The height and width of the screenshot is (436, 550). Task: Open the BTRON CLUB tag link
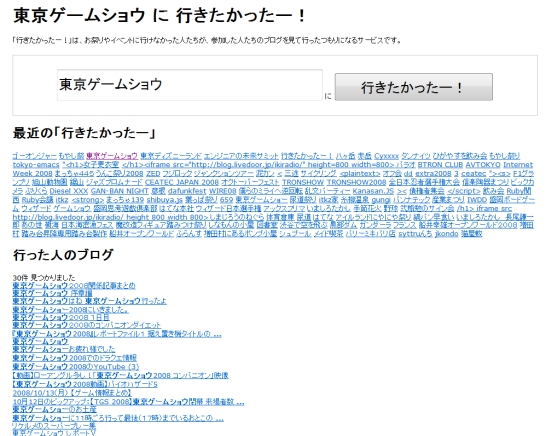(440, 165)
